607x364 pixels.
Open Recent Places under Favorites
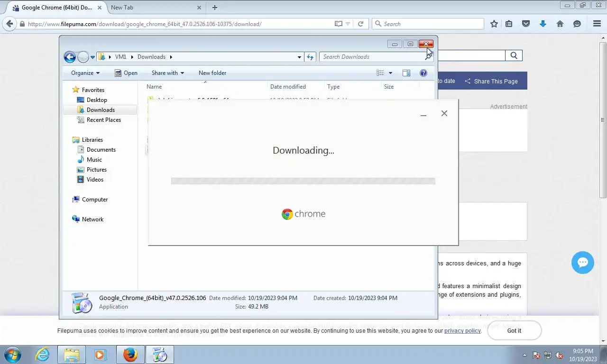point(103,120)
